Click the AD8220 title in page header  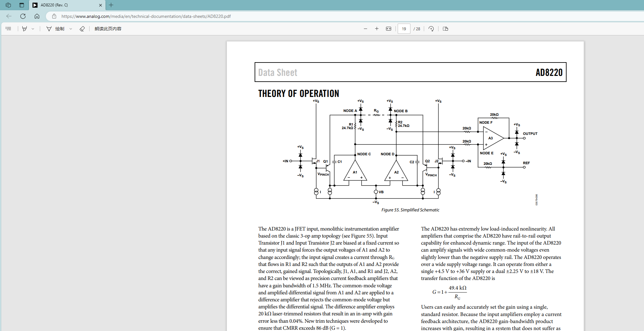549,72
